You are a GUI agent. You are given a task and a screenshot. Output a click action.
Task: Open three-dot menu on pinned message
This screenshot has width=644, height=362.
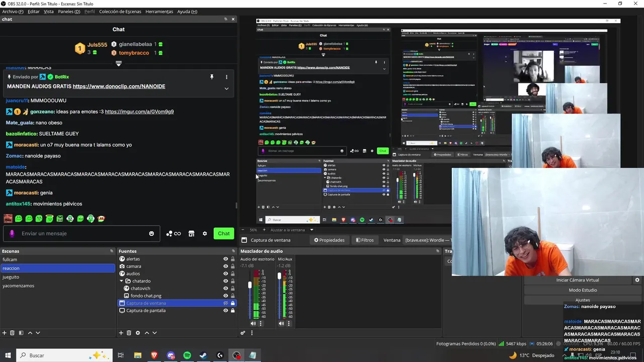[226, 77]
